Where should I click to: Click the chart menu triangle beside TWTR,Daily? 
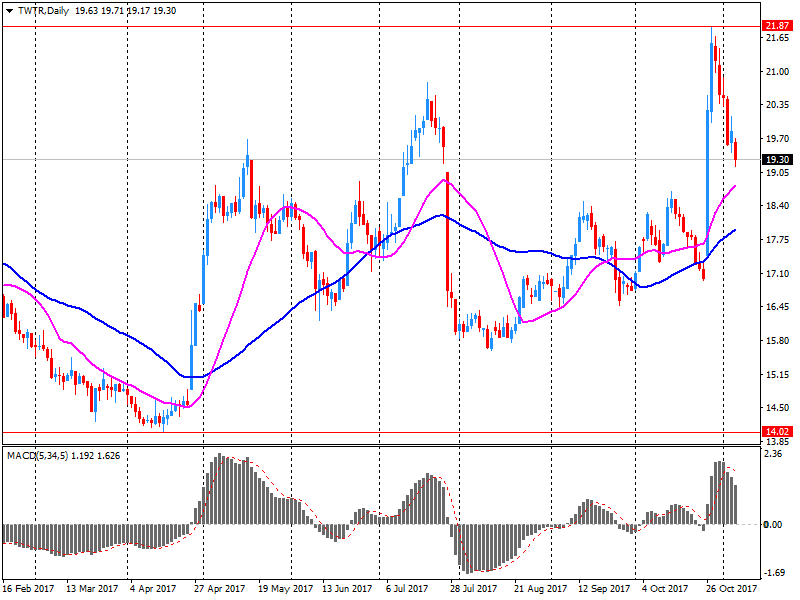pos(9,11)
